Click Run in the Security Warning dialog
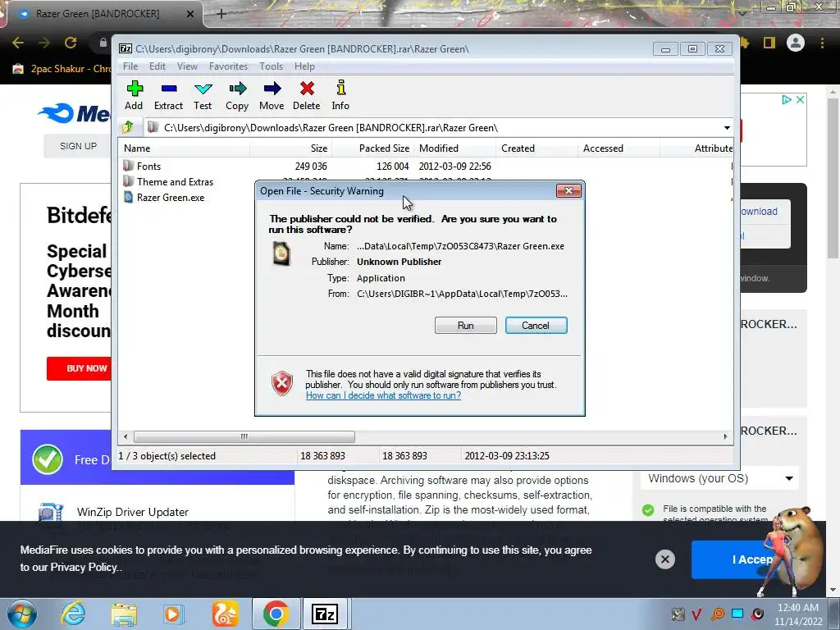The width and height of the screenshot is (840, 630). pos(466,325)
